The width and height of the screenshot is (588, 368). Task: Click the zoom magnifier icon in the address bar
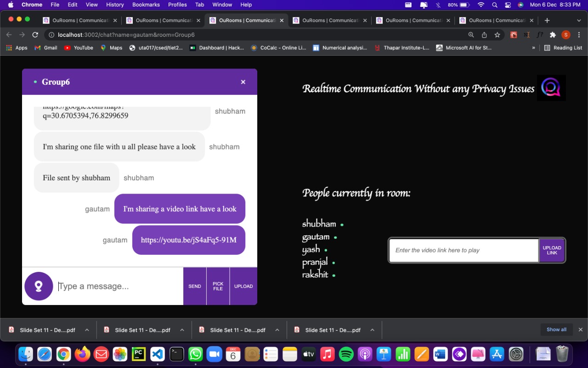pos(470,34)
